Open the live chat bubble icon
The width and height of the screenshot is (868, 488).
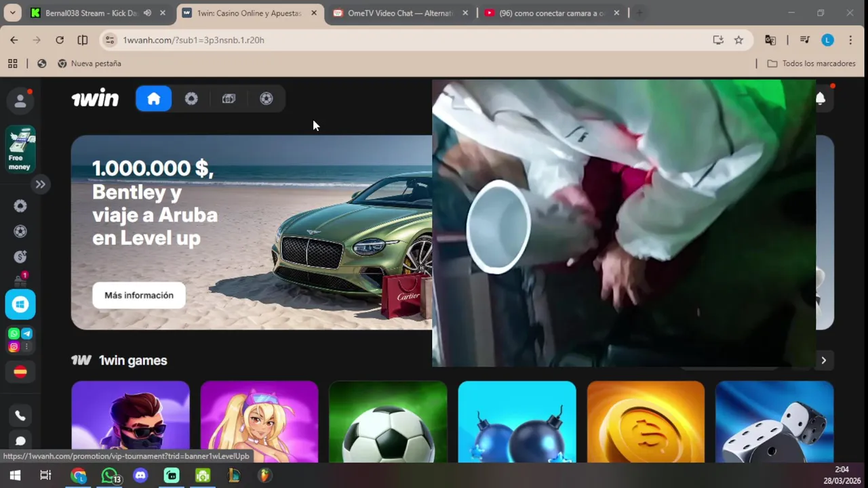pos(20,441)
